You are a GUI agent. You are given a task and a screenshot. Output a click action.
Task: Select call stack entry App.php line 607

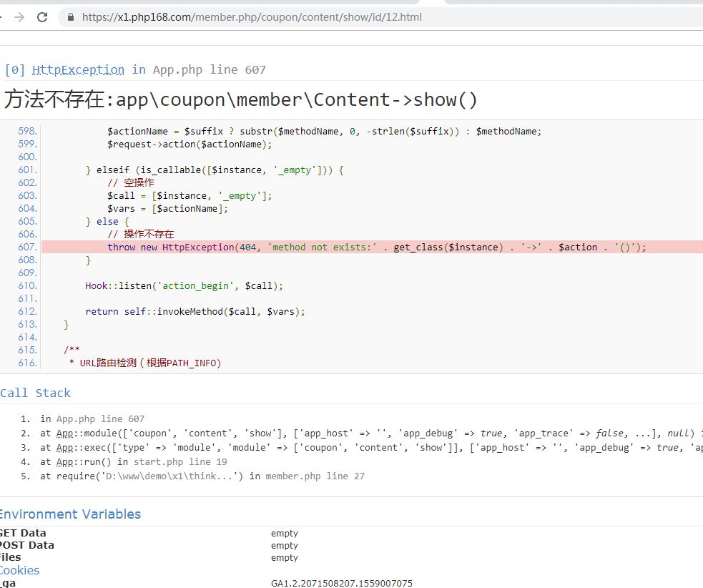tap(92, 419)
